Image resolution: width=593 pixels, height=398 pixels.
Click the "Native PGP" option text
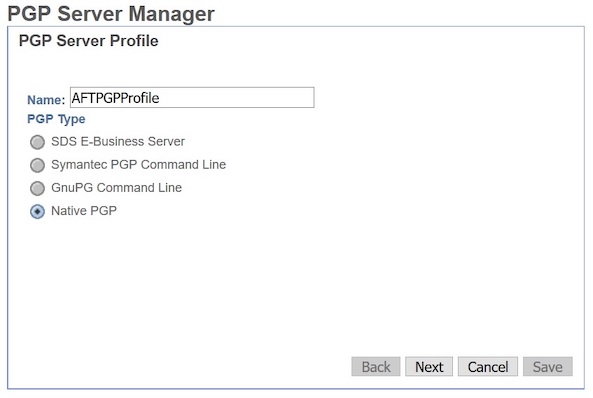point(84,211)
